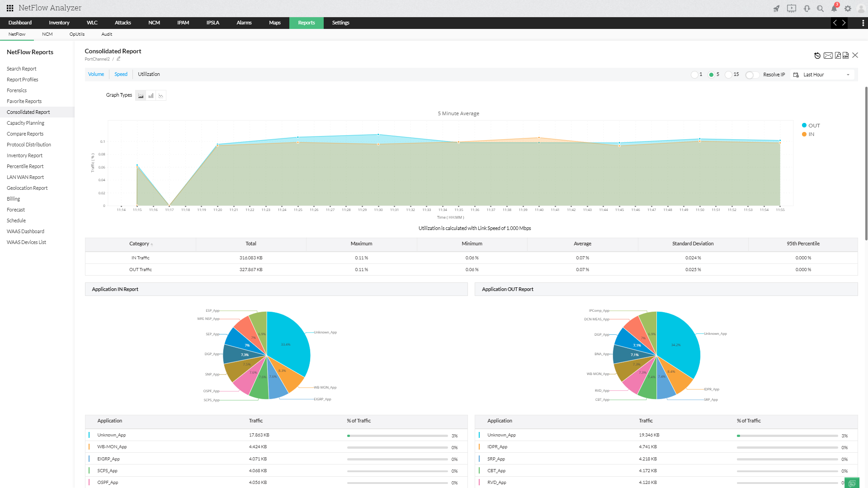Sort by Category column header
Viewport: 868px width, 488px height.
click(139, 244)
